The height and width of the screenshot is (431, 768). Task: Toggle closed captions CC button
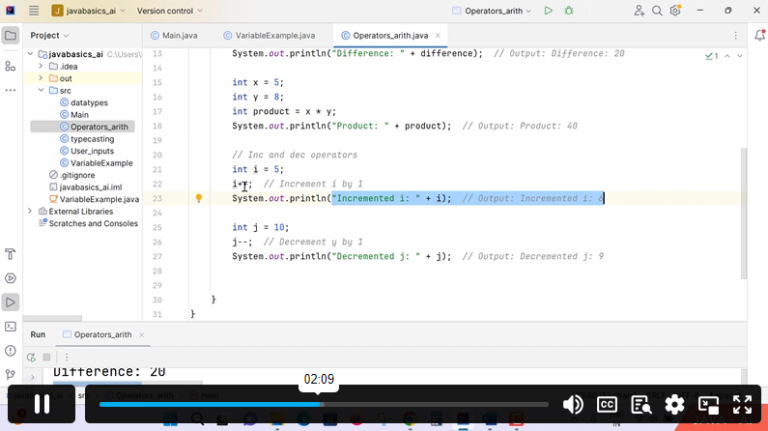607,405
